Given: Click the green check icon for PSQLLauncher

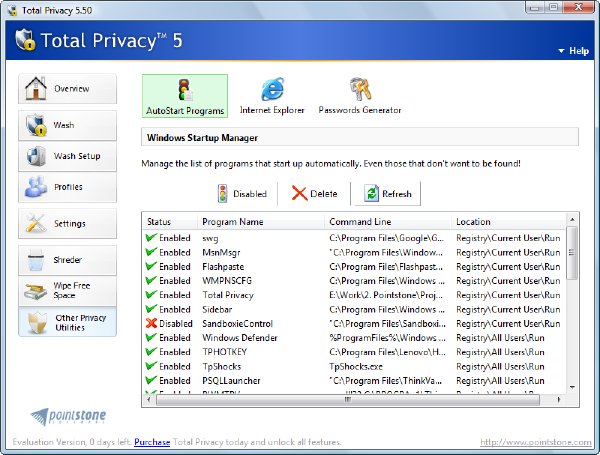Looking at the screenshot, I should click(151, 380).
